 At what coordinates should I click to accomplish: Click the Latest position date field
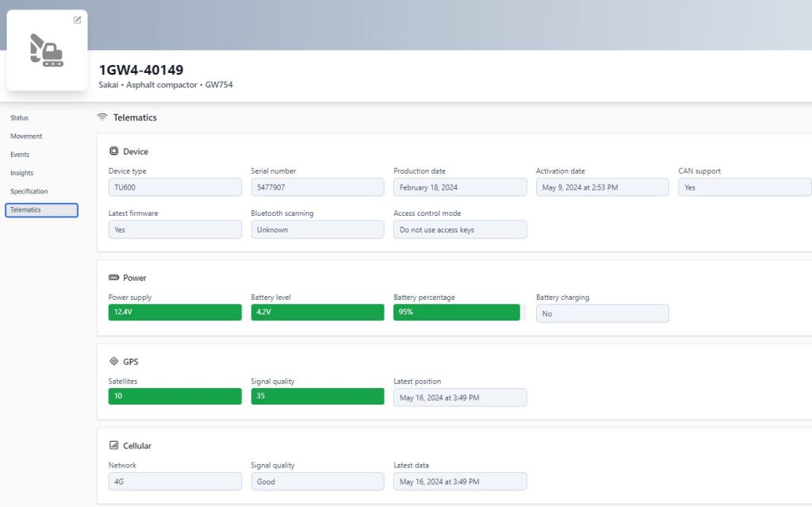click(x=460, y=397)
